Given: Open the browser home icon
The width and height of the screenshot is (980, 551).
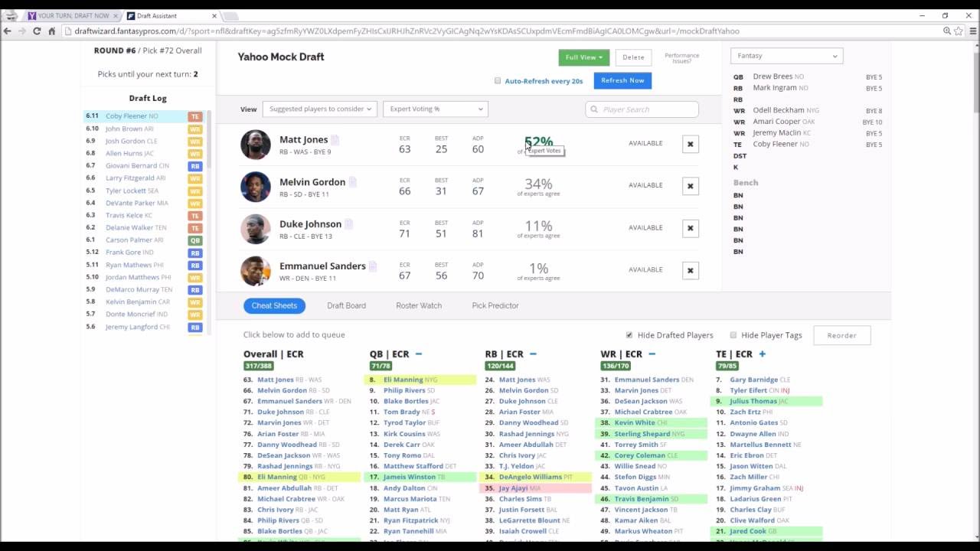Looking at the screenshot, I should tap(51, 31).
